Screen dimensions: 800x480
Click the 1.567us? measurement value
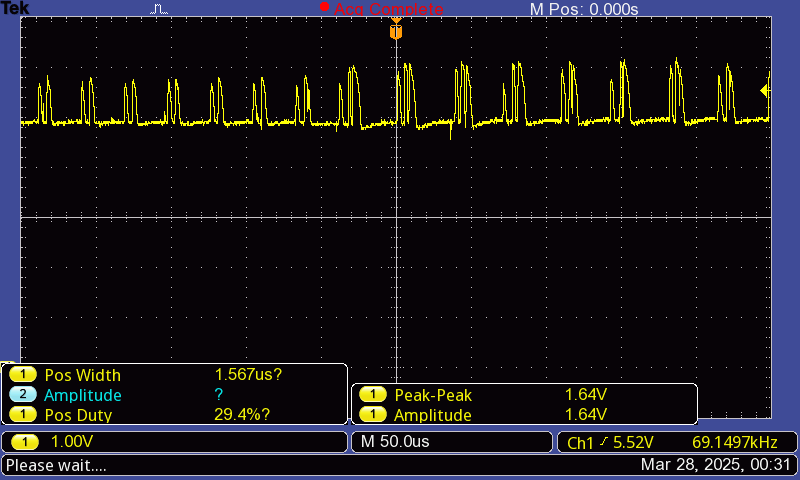coord(248,374)
